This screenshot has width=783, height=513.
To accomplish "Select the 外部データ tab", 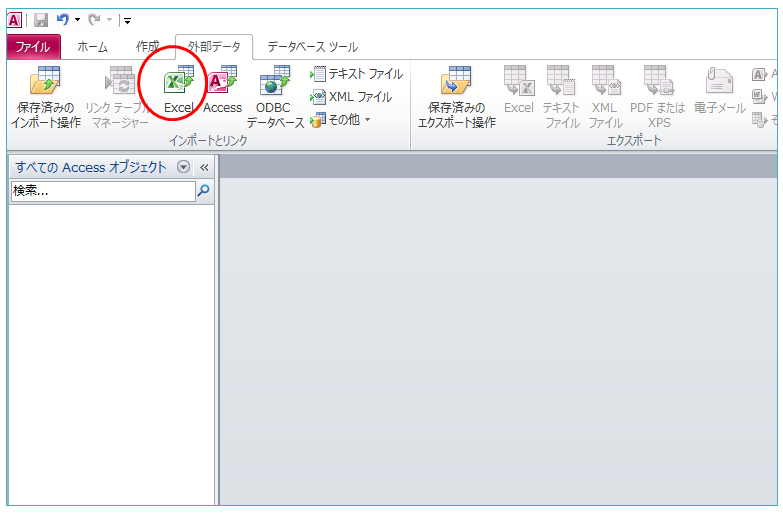I will pos(214,47).
